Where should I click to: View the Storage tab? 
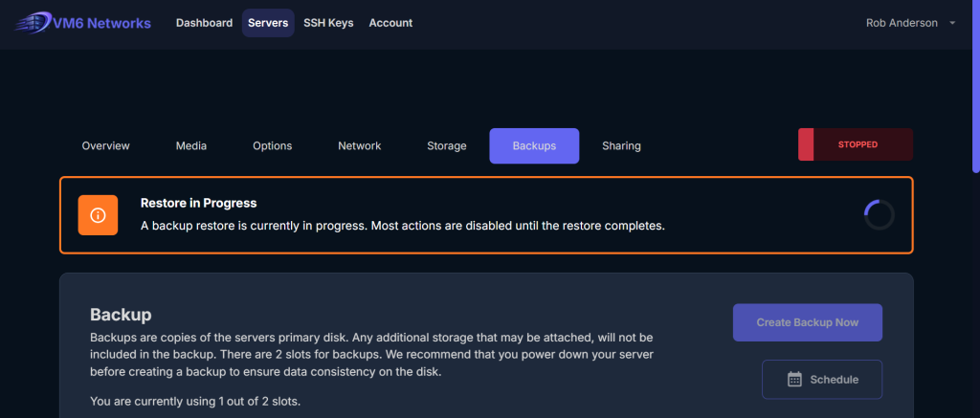point(447,146)
